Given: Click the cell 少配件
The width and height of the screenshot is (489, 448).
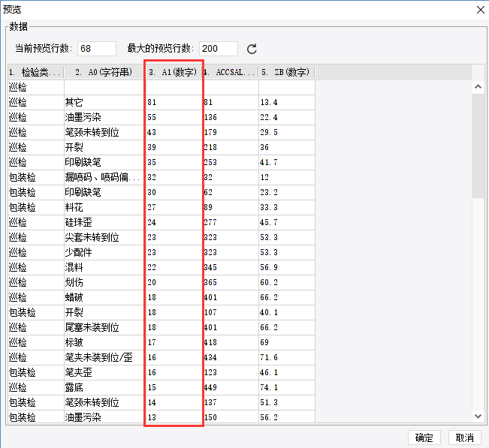Looking at the screenshot, I should click(x=104, y=252).
